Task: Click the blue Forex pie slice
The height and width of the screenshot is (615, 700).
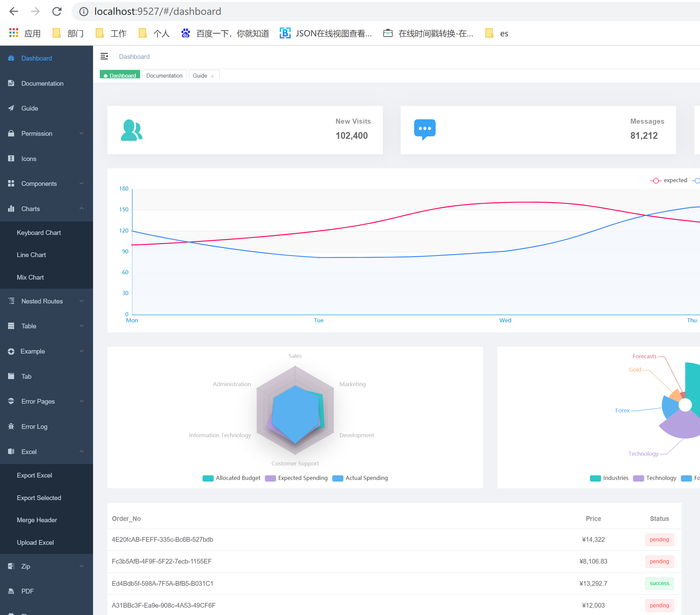Action: [x=669, y=408]
